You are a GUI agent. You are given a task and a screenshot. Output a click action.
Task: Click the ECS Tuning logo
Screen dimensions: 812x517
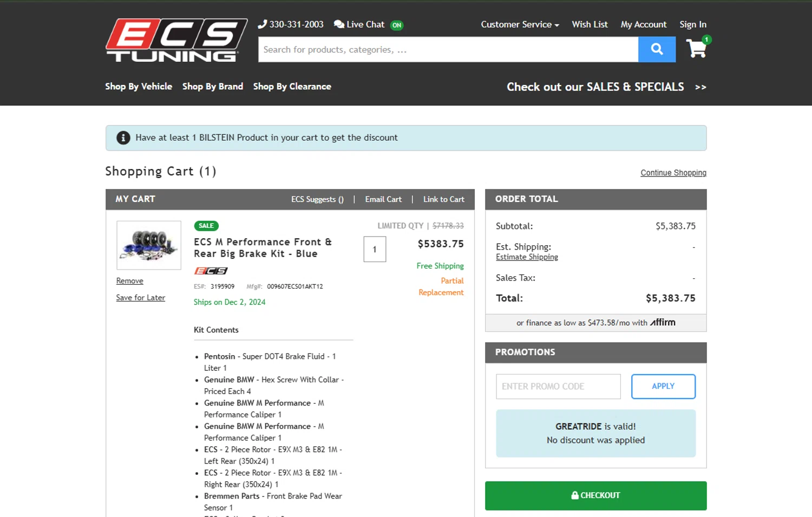click(176, 40)
